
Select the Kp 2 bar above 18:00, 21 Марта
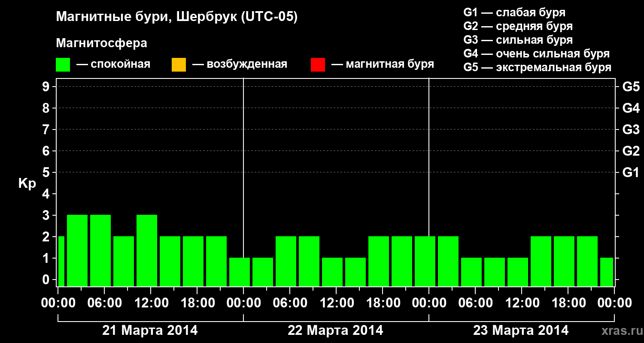[193, 261]
